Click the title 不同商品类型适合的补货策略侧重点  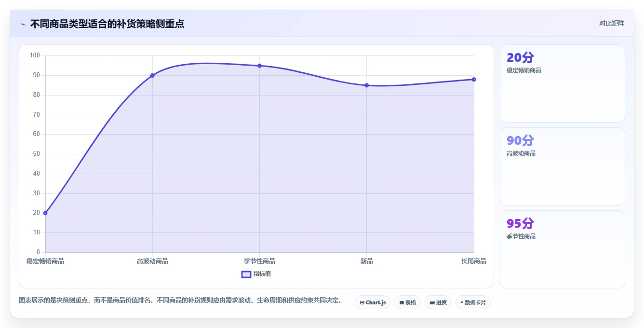pos(107,24)
